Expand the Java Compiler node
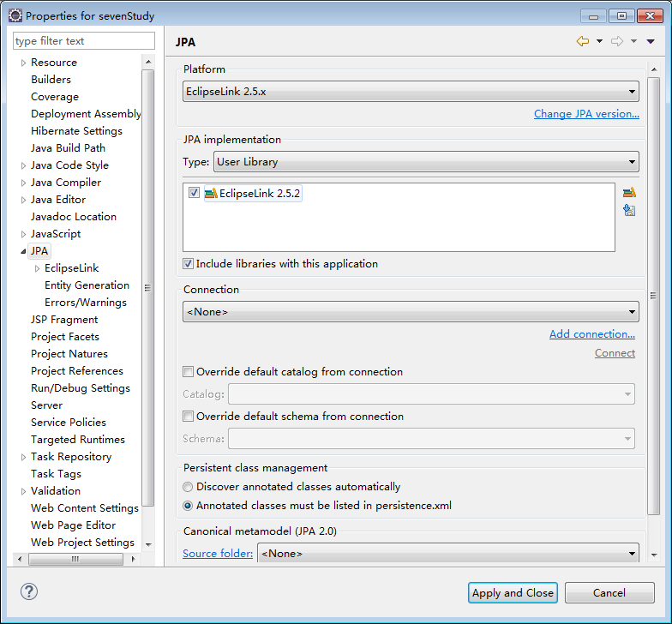 coord(23,183)
